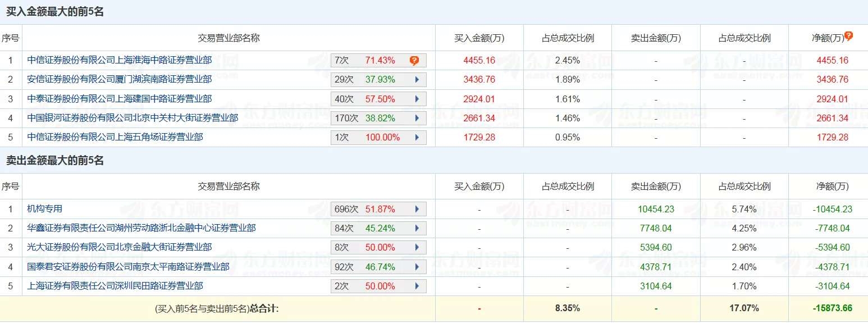868x323 pixels.
Task: Open 国泰君安证券南京太平南路证券营业部 link
Action: coord(128,267)
